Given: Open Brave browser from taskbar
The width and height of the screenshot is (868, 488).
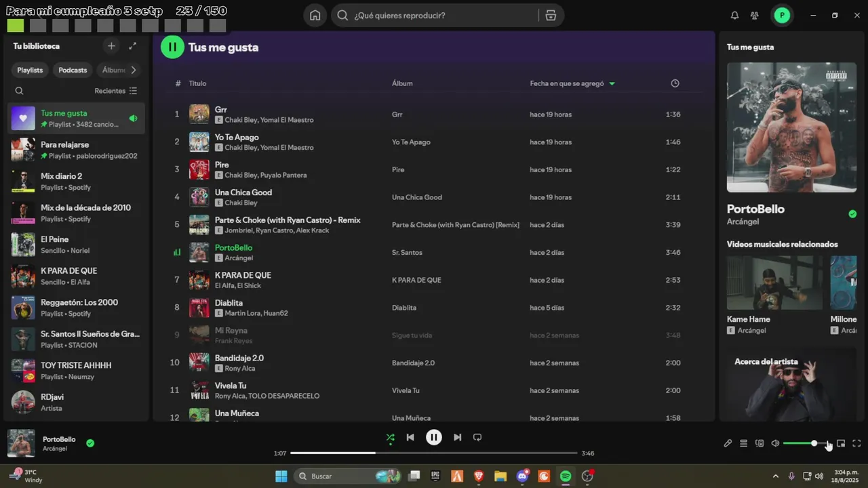Looking at the screenshot, I should [x=479, y=476].
